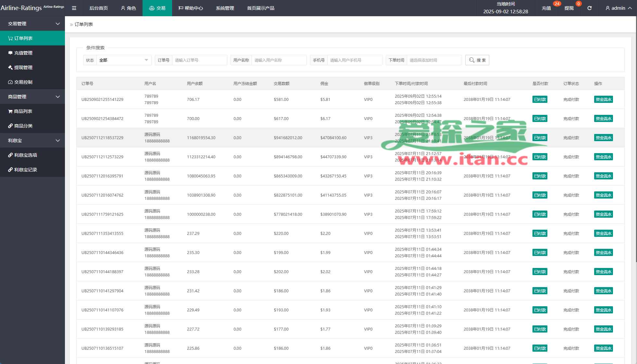Click 资金流水 for order UB2507112112573229
Viewport: 637px width, 364px height.
(x=604, y=157)
